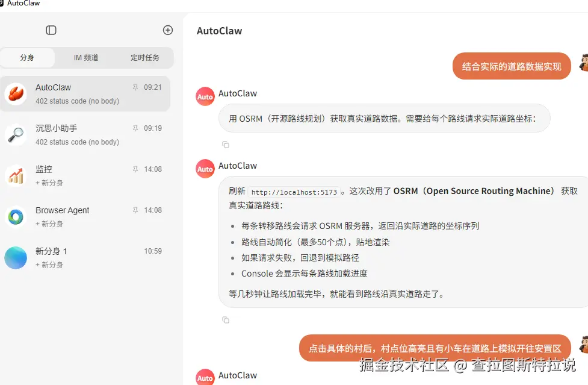
Task: Click the 沉思小助手 magnifier avatar
Action: pyautogui.click(x=15, y=134)
